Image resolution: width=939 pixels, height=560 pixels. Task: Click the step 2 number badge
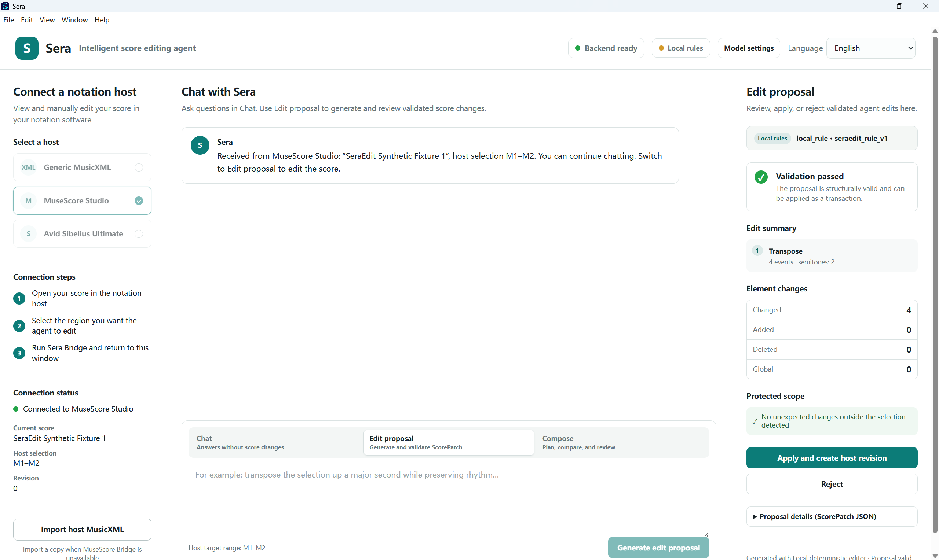(19, 326)
